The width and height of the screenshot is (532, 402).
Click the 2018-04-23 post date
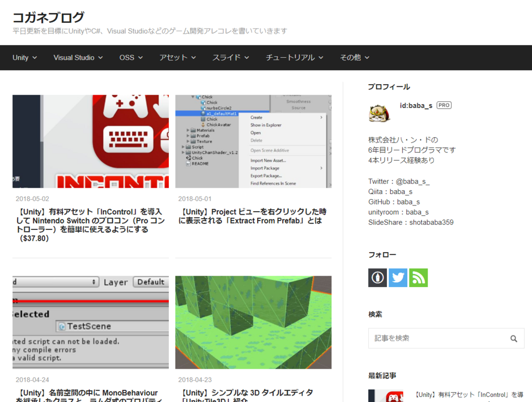(195, 380)
